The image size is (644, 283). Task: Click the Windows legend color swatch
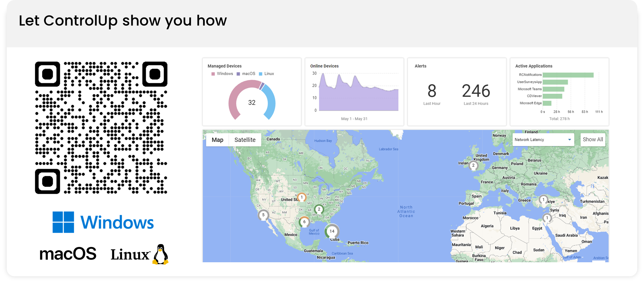(x=213, y=74)
